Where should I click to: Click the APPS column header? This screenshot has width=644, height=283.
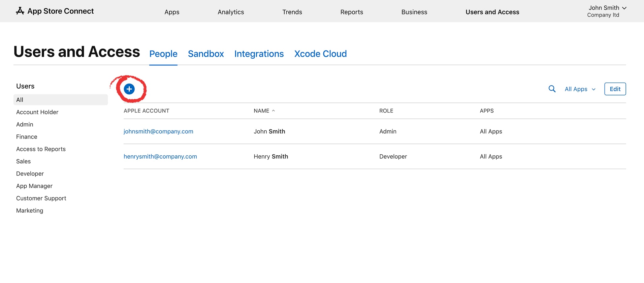(487, 111)
